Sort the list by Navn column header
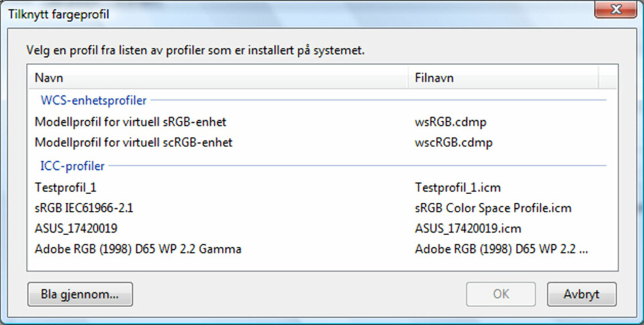The height and width of the screenshot is (325, 644). [x=219, y=78]
